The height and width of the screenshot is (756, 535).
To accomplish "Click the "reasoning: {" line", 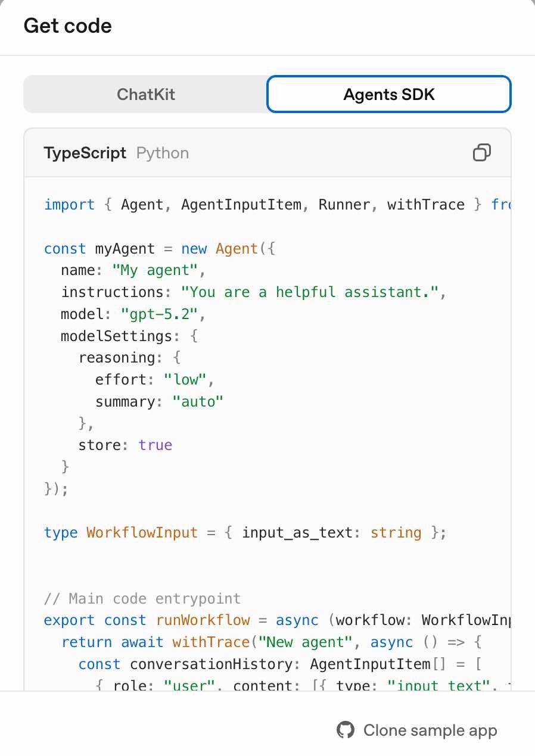I will (x=129, y=358).
